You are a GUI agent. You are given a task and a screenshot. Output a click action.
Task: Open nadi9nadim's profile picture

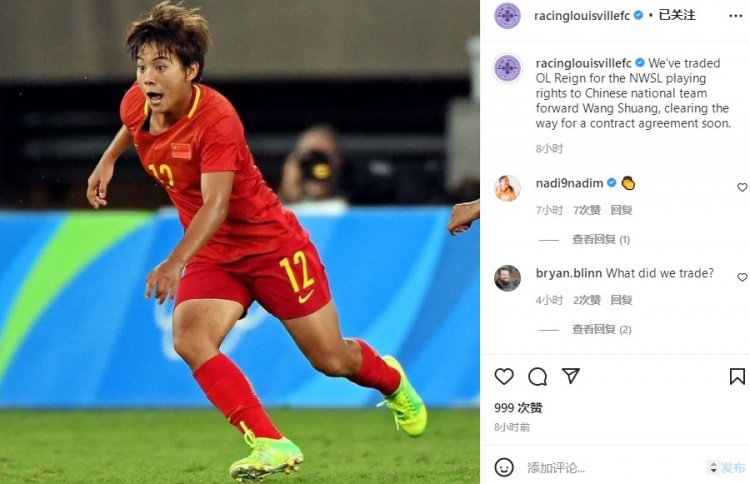[507, 188]
